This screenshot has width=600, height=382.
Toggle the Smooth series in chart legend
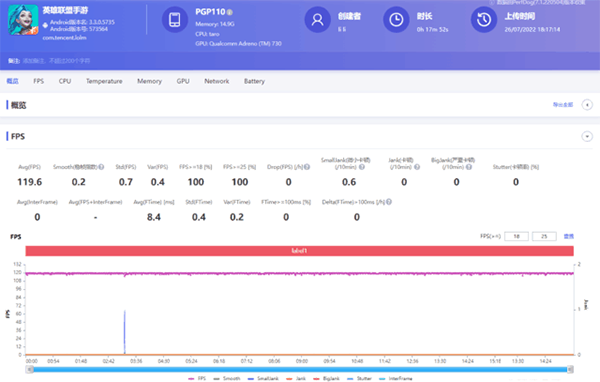(227, 378)
